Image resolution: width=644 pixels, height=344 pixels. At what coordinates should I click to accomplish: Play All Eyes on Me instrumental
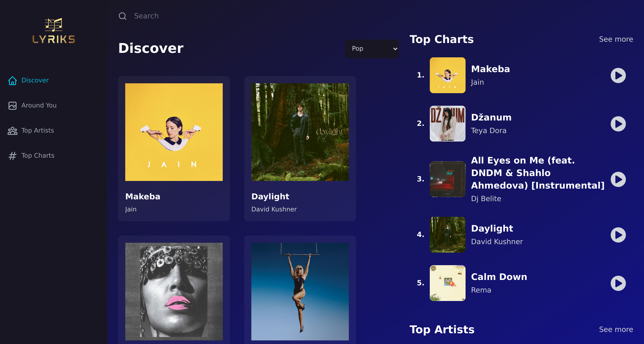point(618,179)
